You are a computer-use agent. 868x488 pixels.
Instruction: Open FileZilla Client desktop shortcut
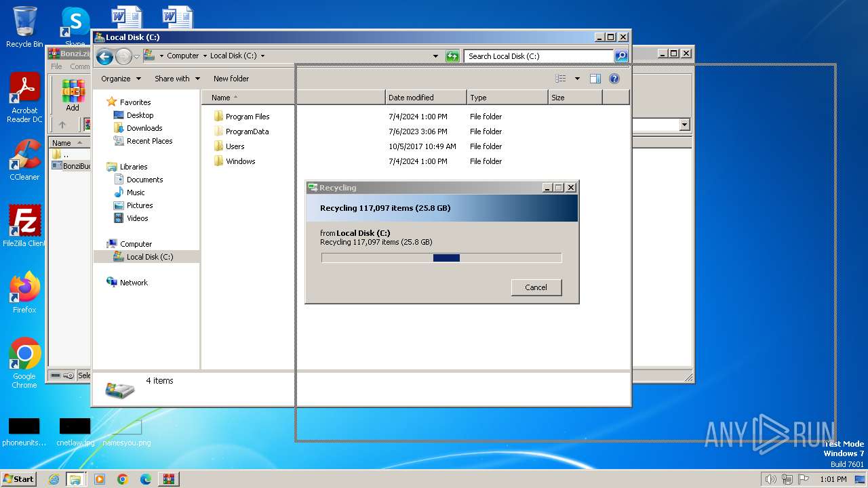[24, 226]
